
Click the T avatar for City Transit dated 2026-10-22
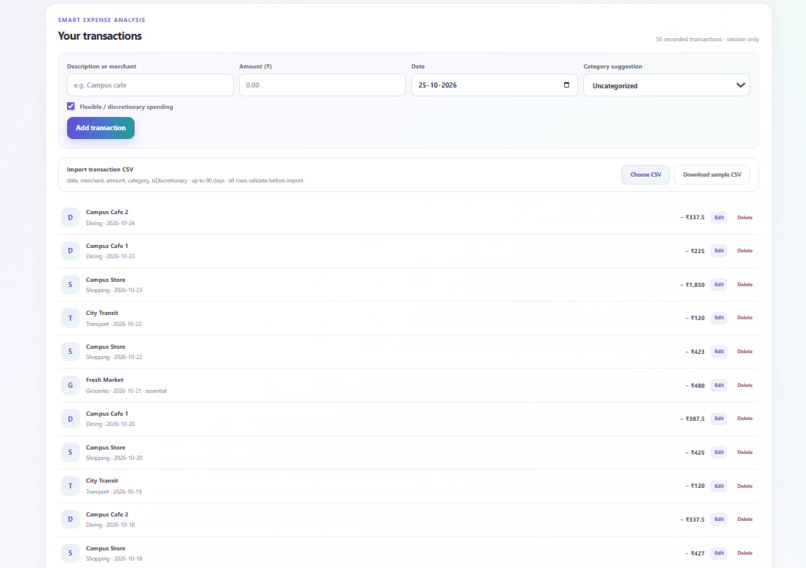[x=70, y=318]
